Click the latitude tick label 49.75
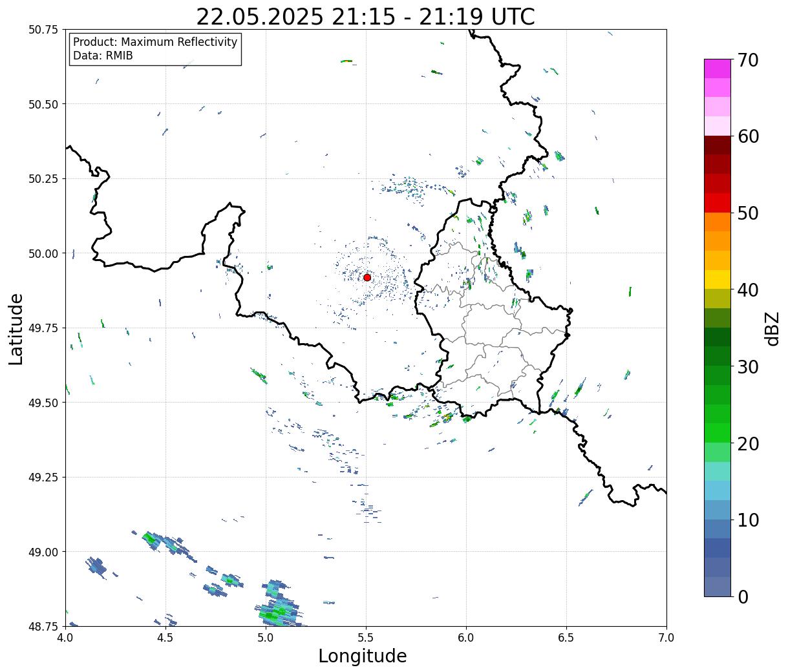 tap(43, 328)
